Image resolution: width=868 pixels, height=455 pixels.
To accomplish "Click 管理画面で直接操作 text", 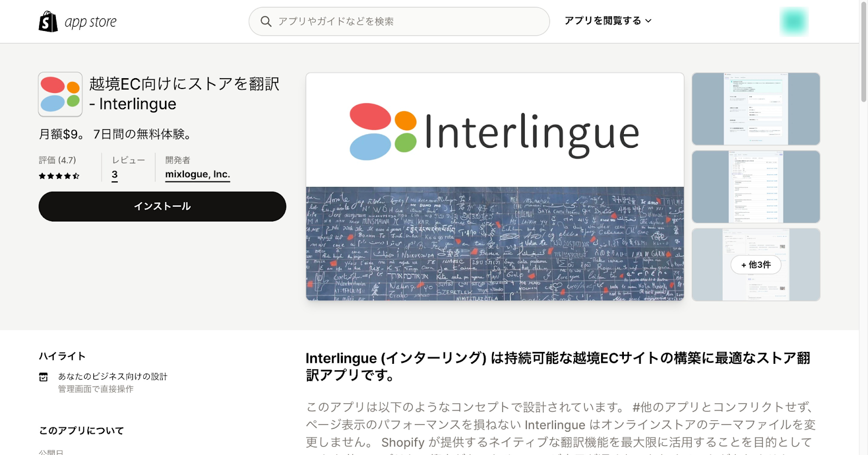I will (95, 389).
